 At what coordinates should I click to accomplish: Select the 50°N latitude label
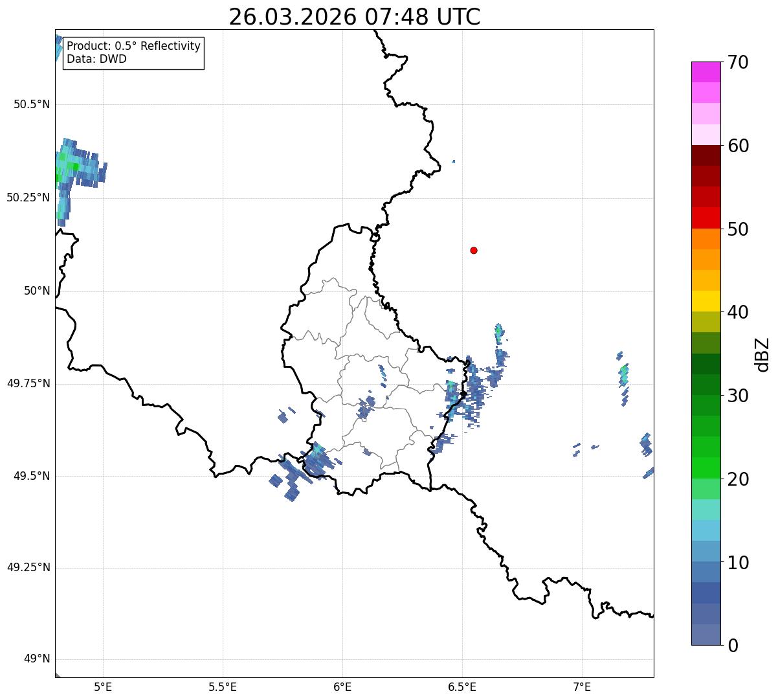tap(37, 291)
